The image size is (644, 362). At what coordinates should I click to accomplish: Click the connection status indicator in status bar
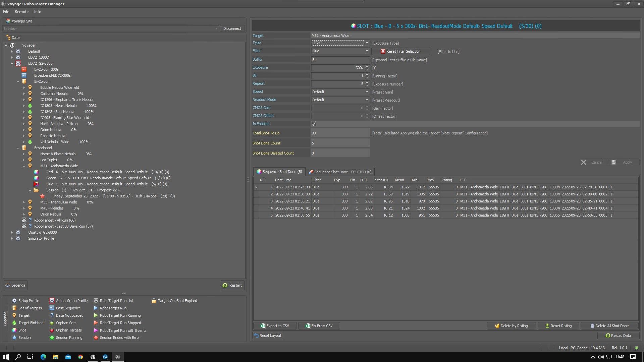(637, 348)
